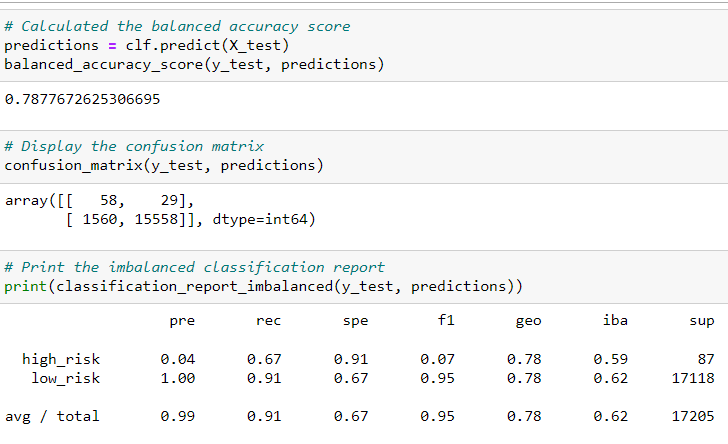Click the print(classification_report_imbalanced) code line

(263, 286)
